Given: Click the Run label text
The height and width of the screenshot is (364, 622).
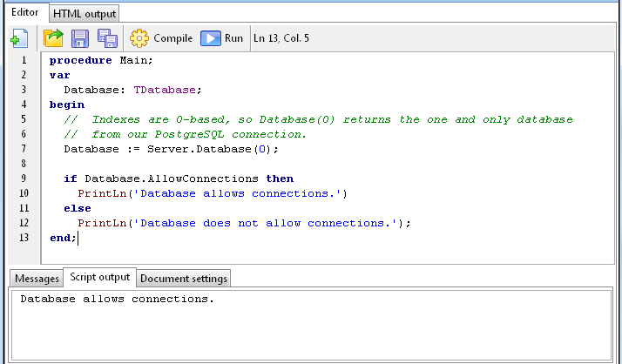Looking at the screenshot, I should (233, 38).
